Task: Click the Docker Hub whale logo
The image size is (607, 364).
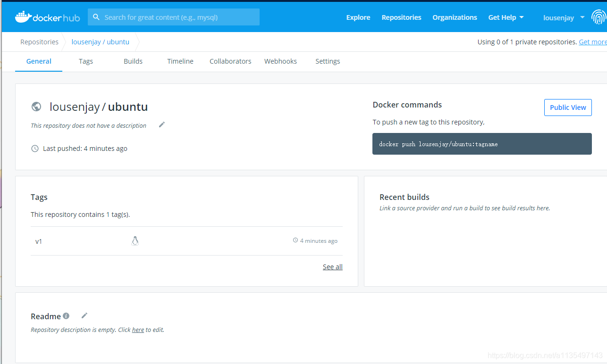Action: click(48, 17)
